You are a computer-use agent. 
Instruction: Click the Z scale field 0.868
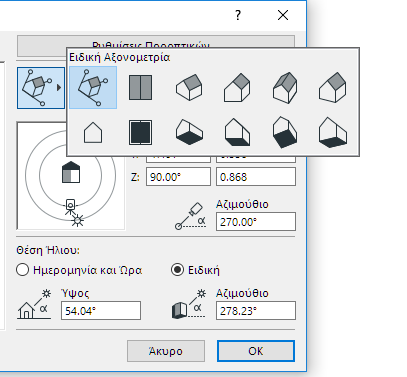coord(256,177)
